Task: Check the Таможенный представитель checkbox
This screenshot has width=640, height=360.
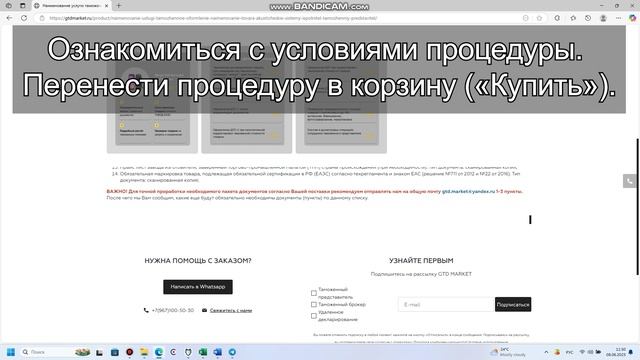Action: (313, 293)
